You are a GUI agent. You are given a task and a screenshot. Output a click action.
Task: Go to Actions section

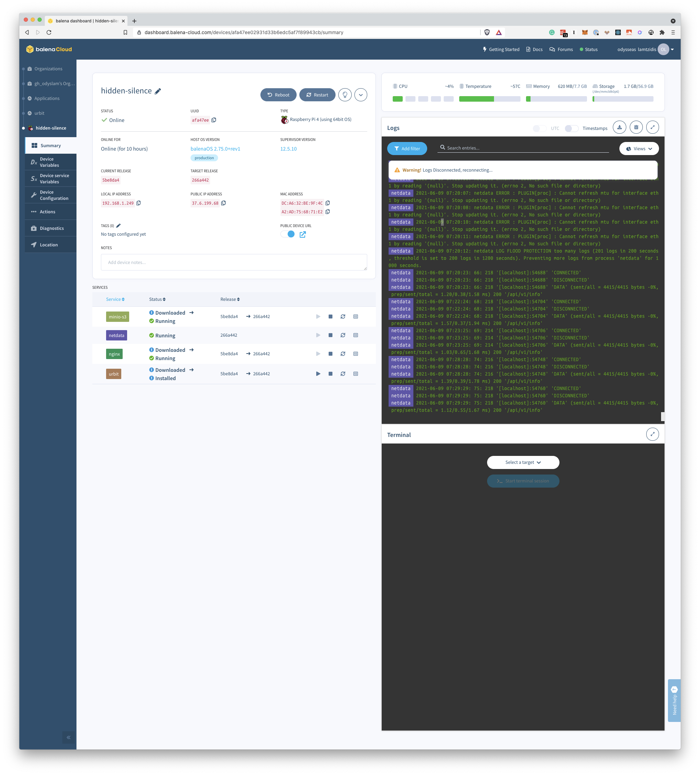coord(51,212)
